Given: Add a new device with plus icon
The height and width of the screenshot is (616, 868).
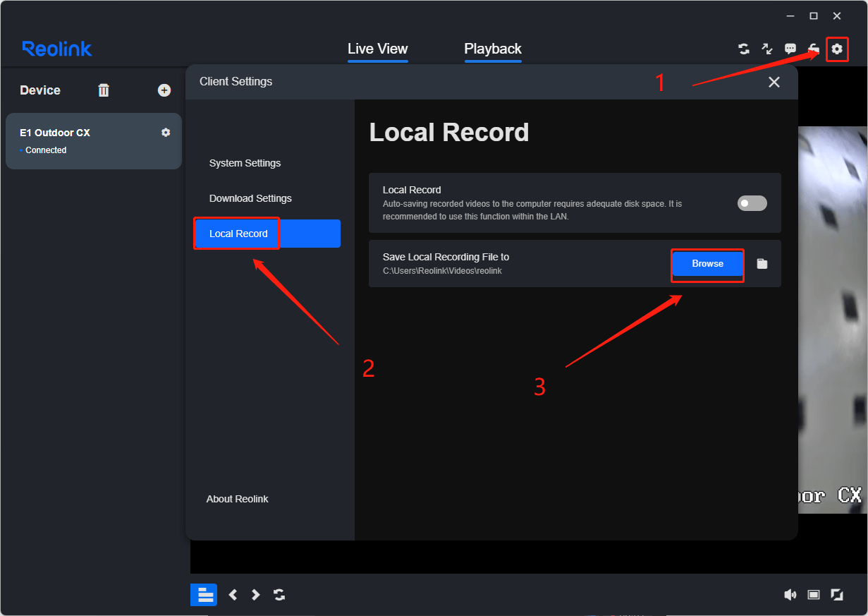Looking at the screenshot, I should click(164, 90).
